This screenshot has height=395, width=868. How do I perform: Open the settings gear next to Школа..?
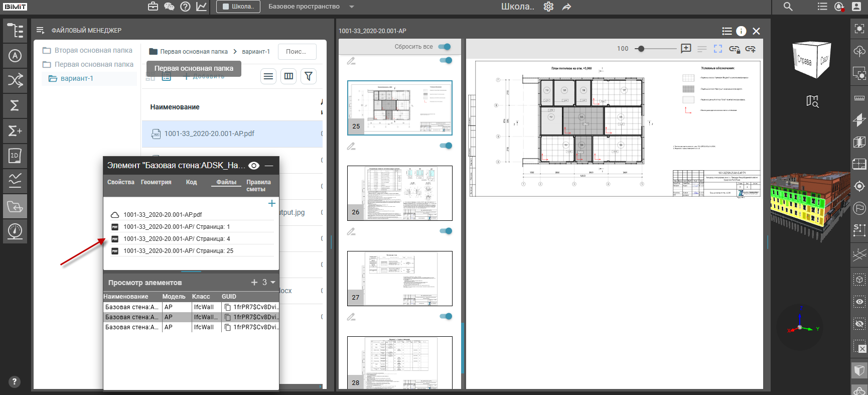(x=548, y=7)
